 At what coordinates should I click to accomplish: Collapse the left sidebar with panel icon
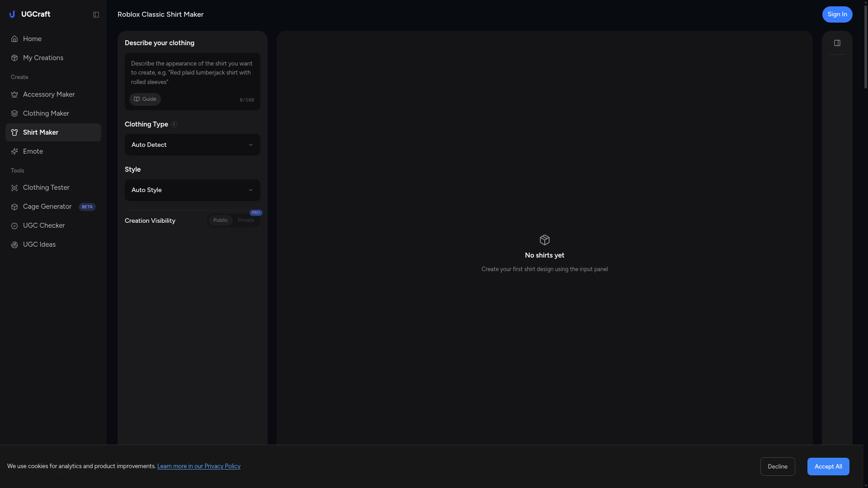96,15
